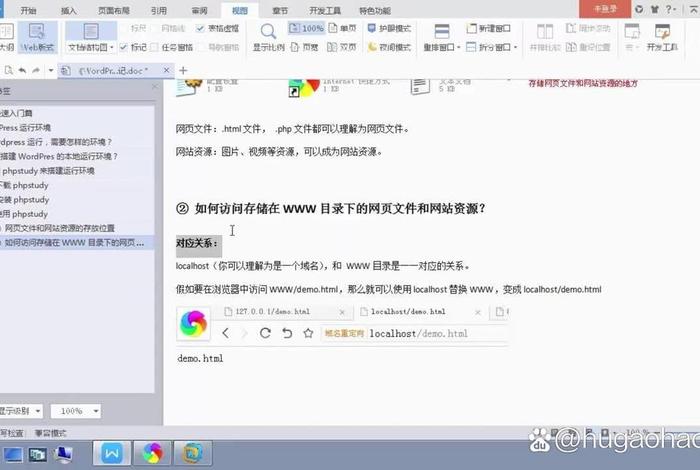
Task: Open the colorful browser icon in taskbar
Action: pyautogui.click(x=152, y=453)
